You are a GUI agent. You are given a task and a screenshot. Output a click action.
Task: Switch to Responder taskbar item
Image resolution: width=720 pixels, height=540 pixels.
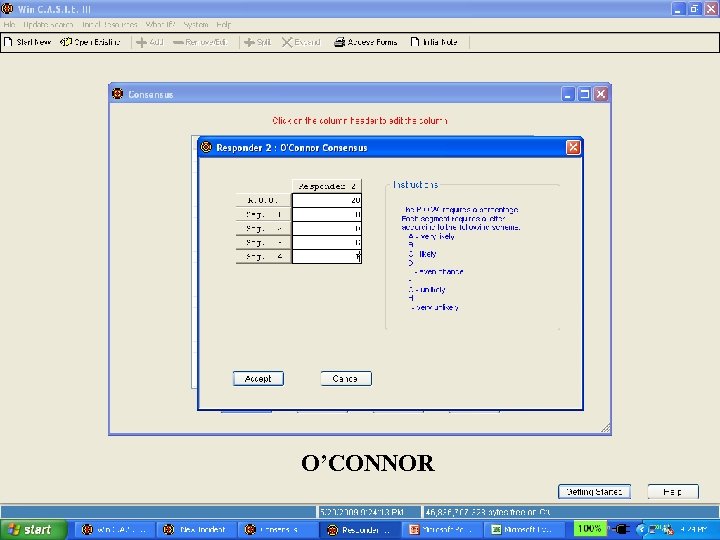click(x=360, y=530)
